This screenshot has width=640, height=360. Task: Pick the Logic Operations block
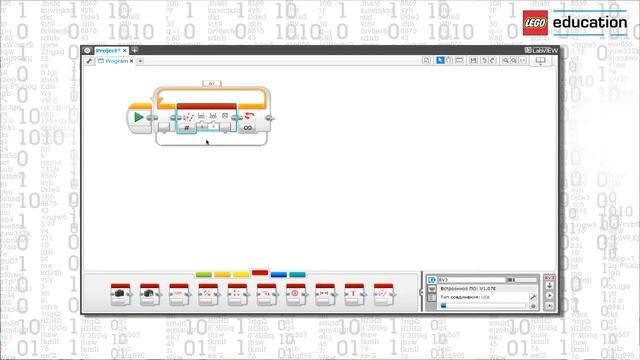208,294
